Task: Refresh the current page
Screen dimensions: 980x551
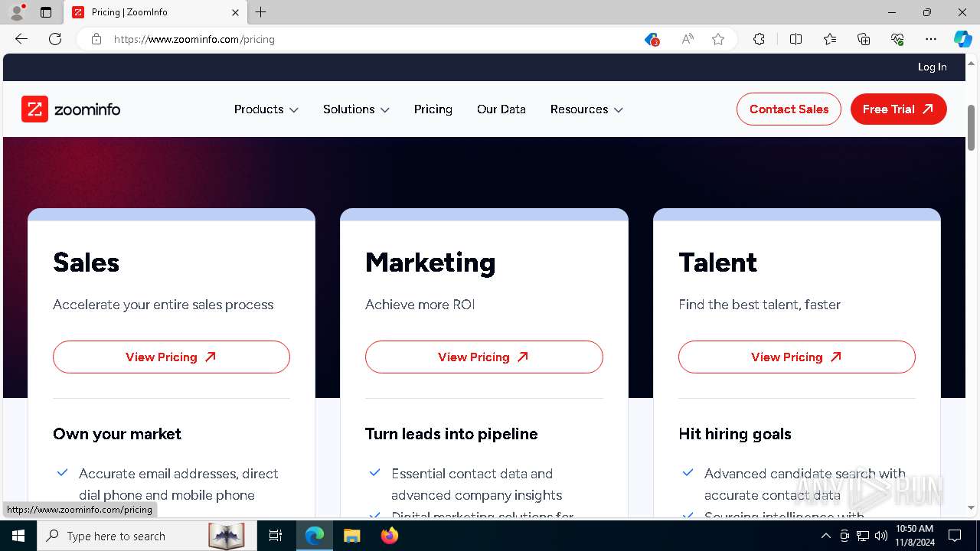Action: tap(55, 39)
